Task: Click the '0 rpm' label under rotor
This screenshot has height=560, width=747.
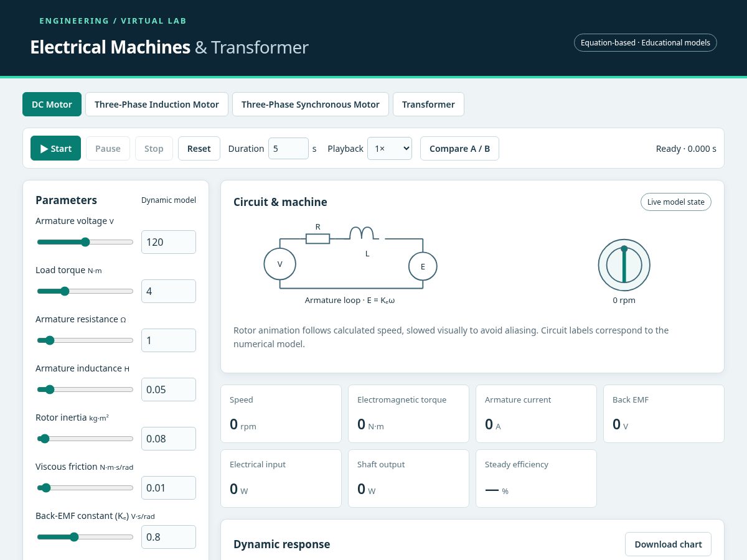Action: tap(624, 300)
